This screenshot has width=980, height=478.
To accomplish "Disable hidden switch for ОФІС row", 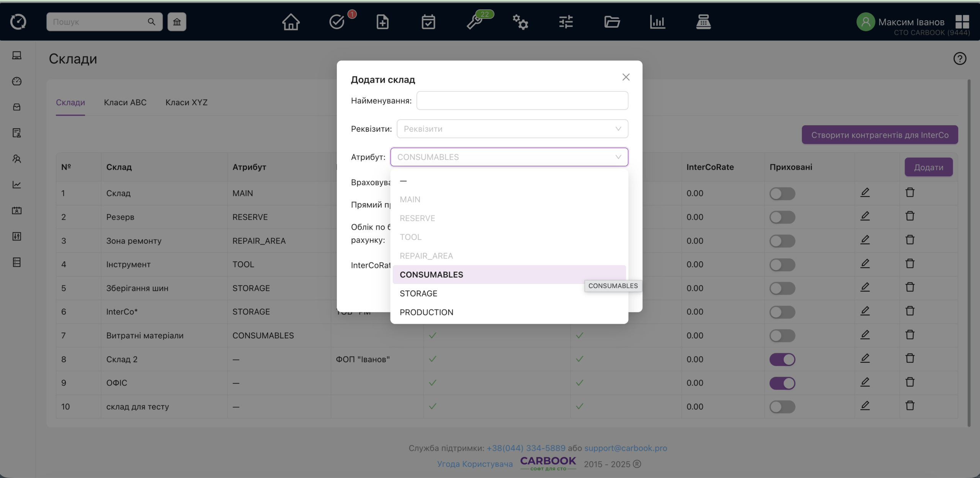I will coord(782,383).
